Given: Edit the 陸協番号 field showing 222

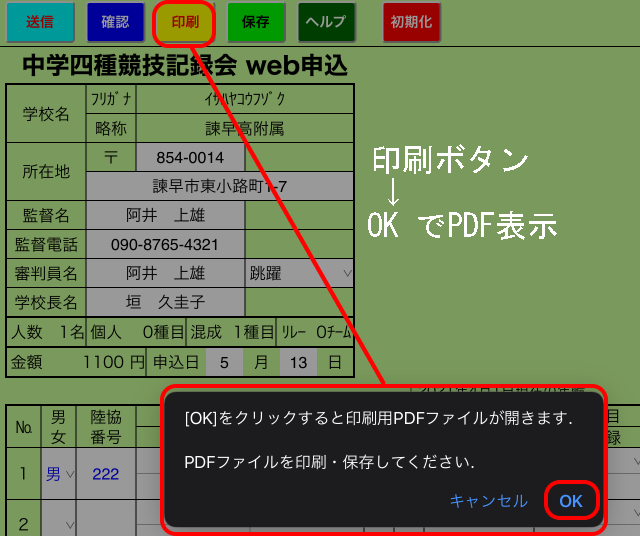Looking at the screenshot, I should point(106,474).
